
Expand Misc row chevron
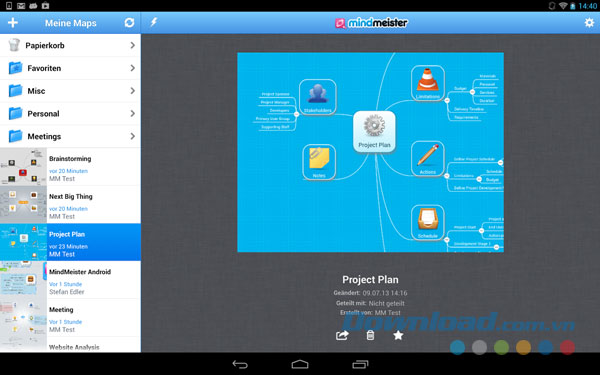[132, 91]
